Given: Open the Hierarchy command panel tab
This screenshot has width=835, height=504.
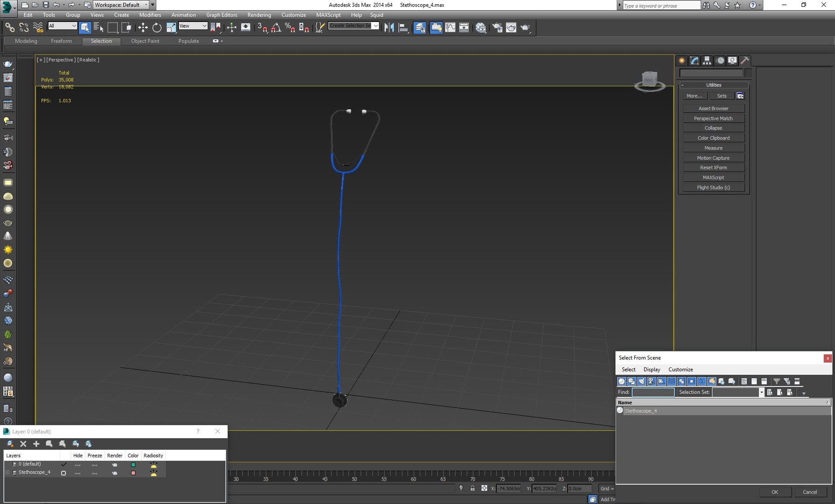Looking at the screenshot, I should 707,61.
